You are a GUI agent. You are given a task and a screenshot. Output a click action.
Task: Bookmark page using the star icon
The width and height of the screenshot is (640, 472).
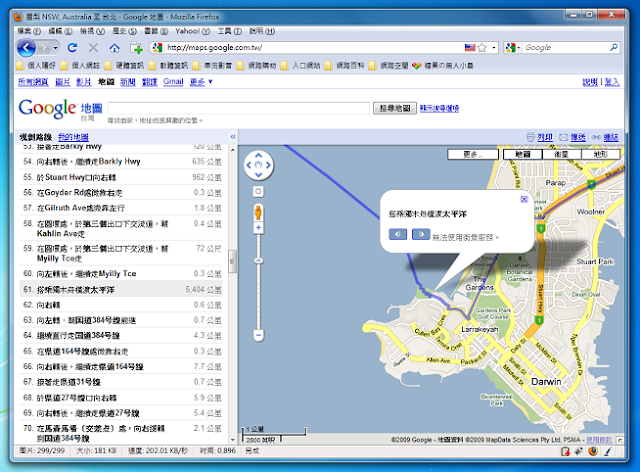482,48
